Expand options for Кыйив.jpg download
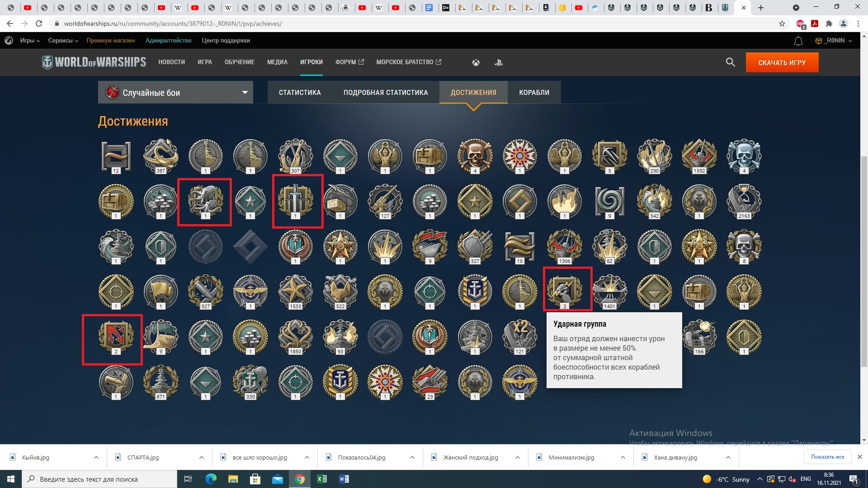Viewport: 868px width, 488px height. 96,457
